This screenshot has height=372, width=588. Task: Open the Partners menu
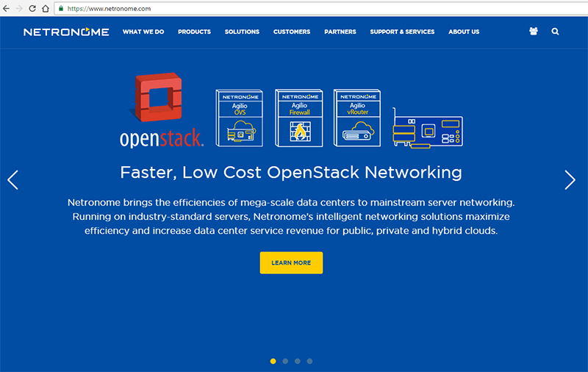tap(340, 32)
